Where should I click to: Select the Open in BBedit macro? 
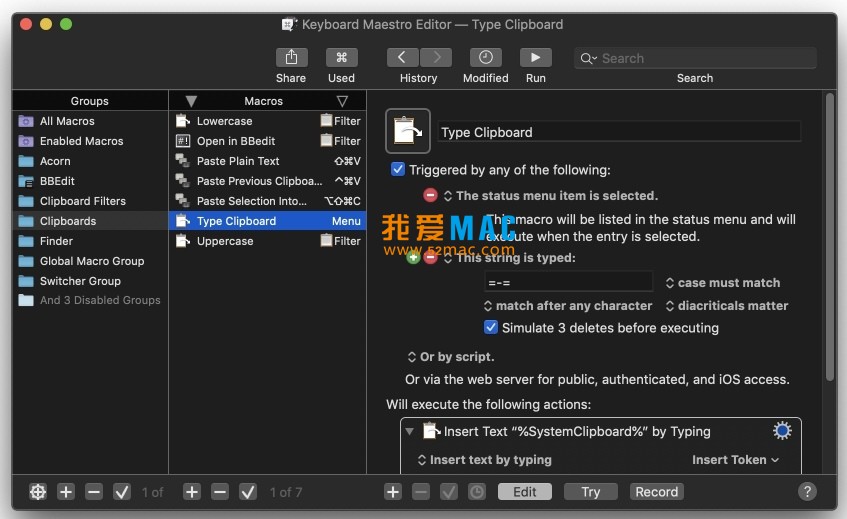point(268,141)
